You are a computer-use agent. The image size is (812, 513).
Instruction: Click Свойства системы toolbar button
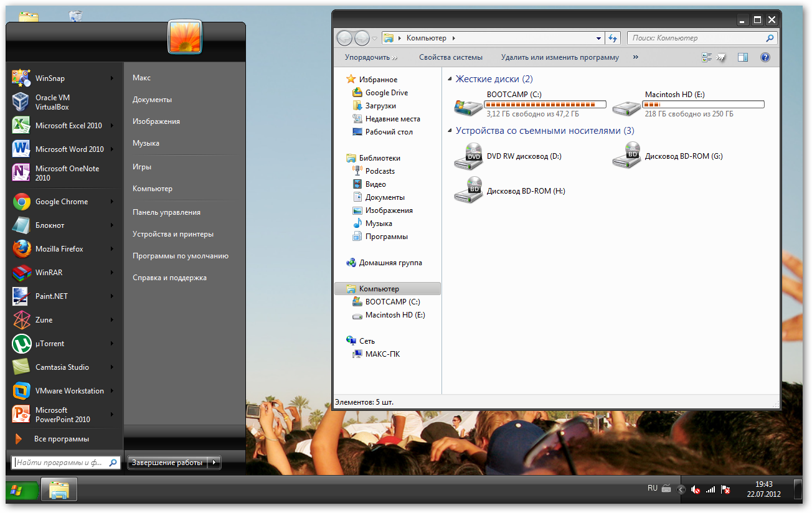click(451, 57)
